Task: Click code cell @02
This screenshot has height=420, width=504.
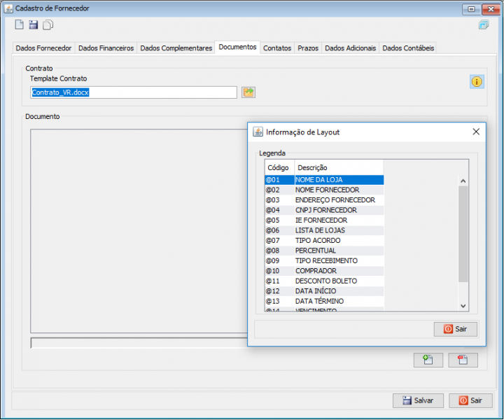Action: (x=279, y=190)
